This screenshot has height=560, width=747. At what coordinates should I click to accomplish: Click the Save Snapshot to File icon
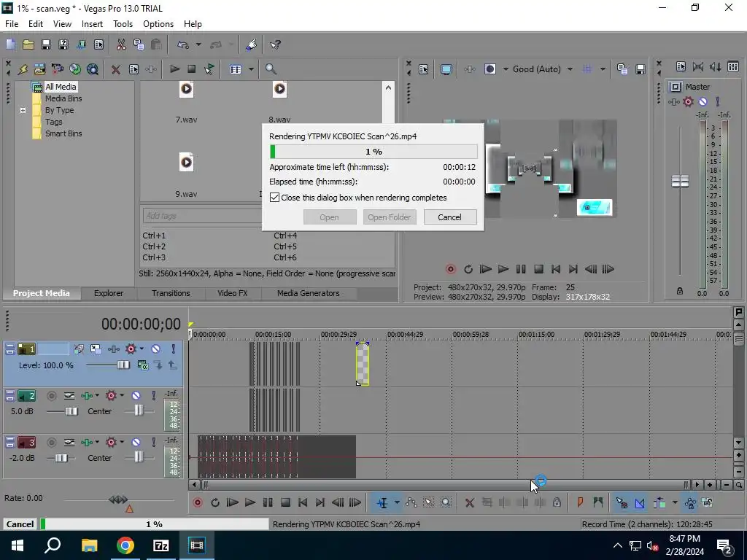(x=640, y=69)
